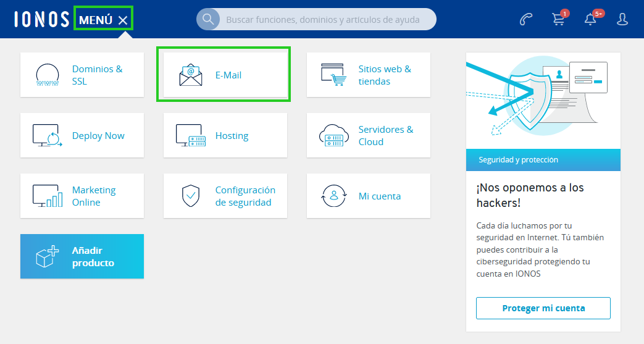The image size is (644, 344).
Task: Open Deploy Now
Action: click(x=82, y=135)
